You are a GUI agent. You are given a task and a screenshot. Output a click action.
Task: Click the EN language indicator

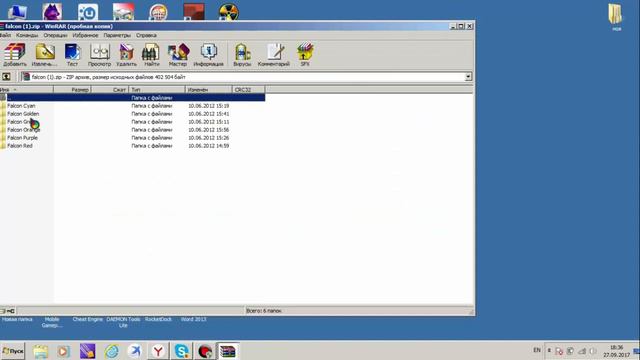pyautogui.click(x=537, y=350)
